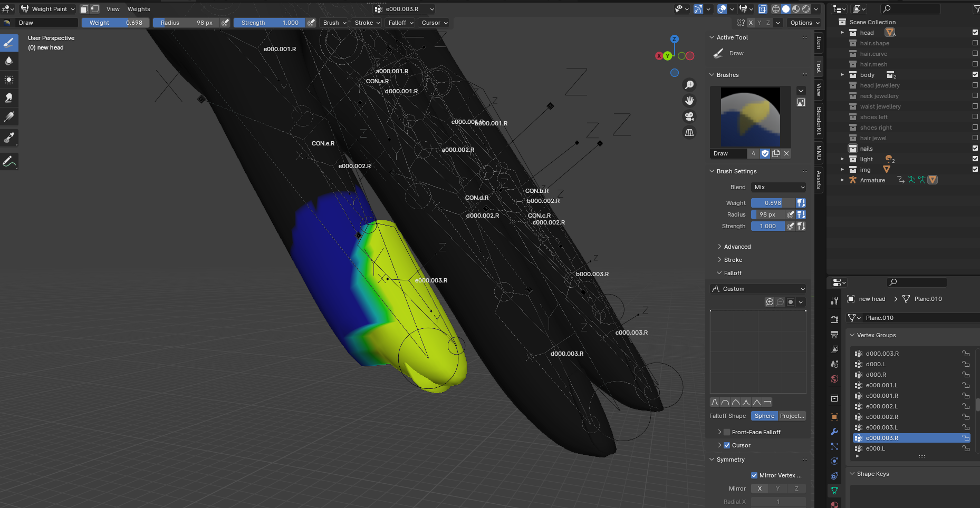980x508 pixels.
Task: Click the Draw brush preview thumbnail
Action: coord(751,117)
